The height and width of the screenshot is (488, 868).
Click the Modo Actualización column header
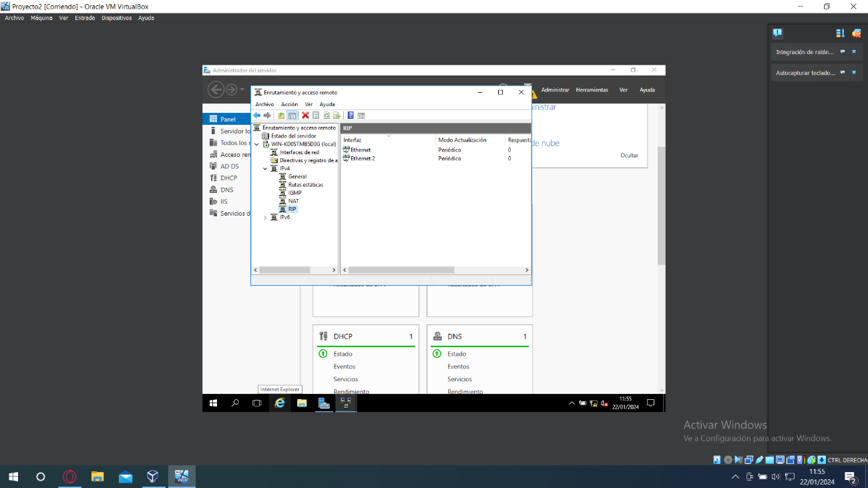coord(471,140)
